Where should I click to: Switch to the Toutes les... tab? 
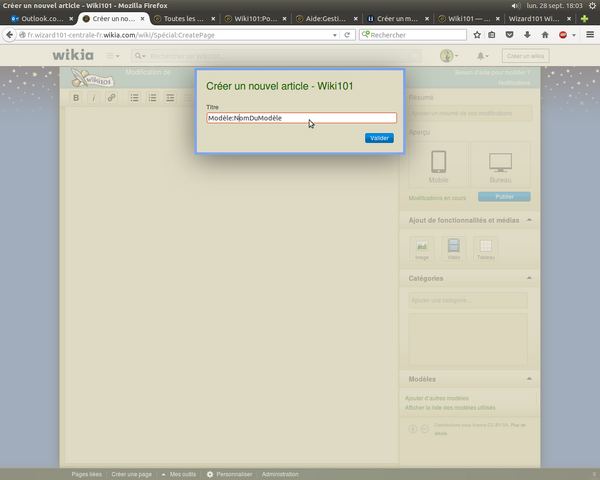[184, 18]
